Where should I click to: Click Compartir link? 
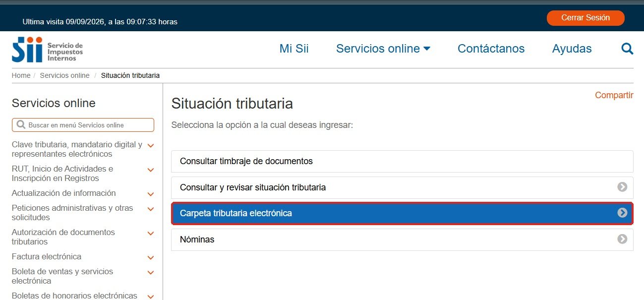tap(614, 95)
